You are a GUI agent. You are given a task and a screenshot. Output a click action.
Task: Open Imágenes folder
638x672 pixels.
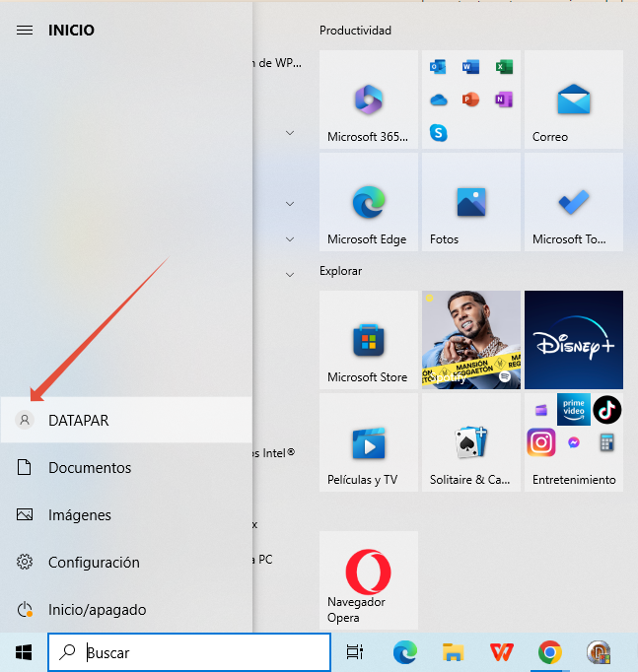pyautogui.click(x=126, y=514)
